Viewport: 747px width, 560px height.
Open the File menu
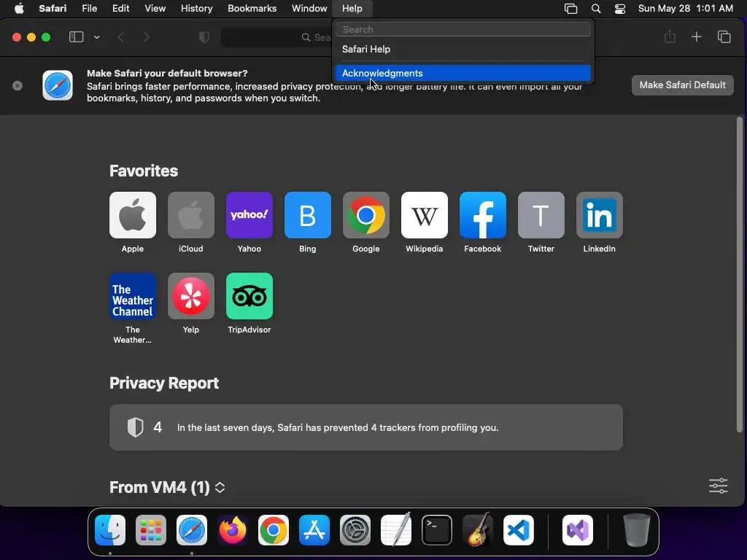(x=90, y=9)
